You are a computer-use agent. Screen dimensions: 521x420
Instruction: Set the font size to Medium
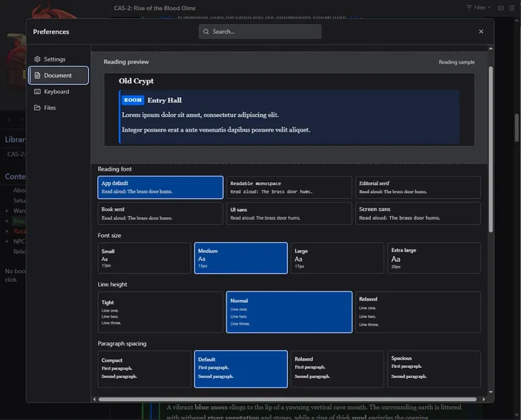click(241, 258)
